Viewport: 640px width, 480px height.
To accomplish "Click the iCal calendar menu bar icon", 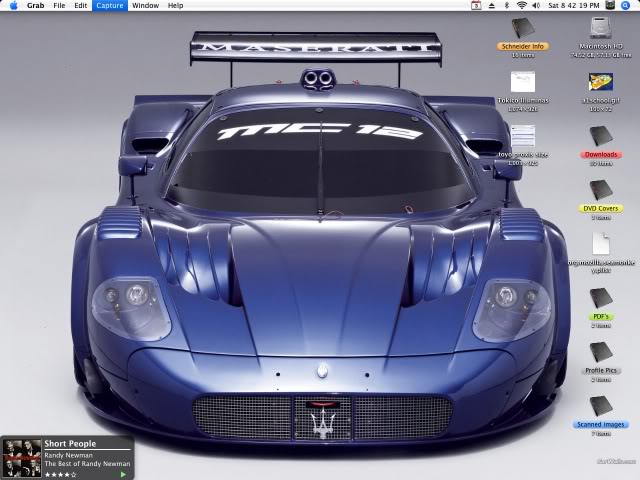I will pos(476,6).
